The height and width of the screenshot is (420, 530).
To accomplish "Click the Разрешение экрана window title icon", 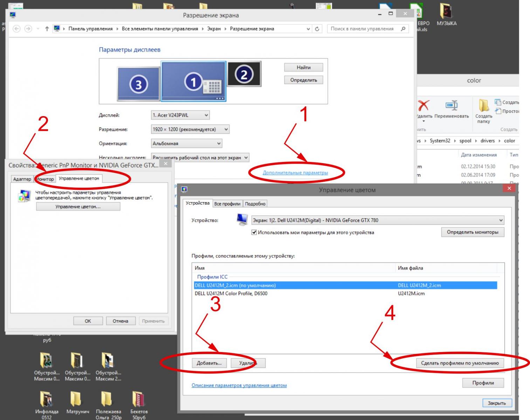I will point(13,15).
